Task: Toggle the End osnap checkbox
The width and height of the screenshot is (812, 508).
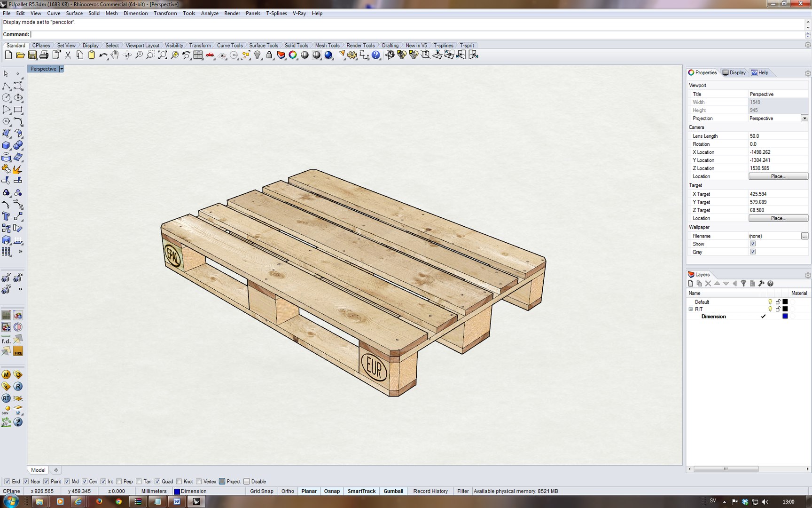Action: (7, 481)
